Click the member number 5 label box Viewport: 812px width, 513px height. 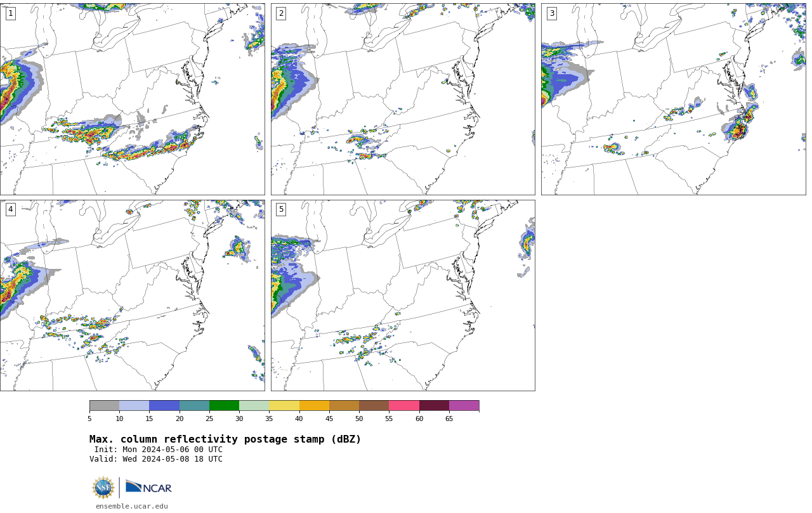pyautogui.click(x=281, y=209)
